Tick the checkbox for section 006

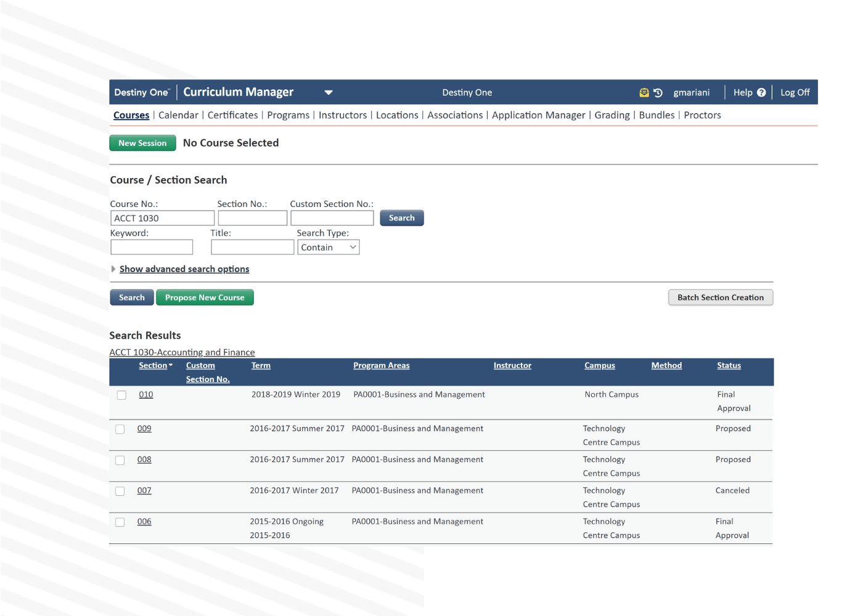click(x=120, y=522)
